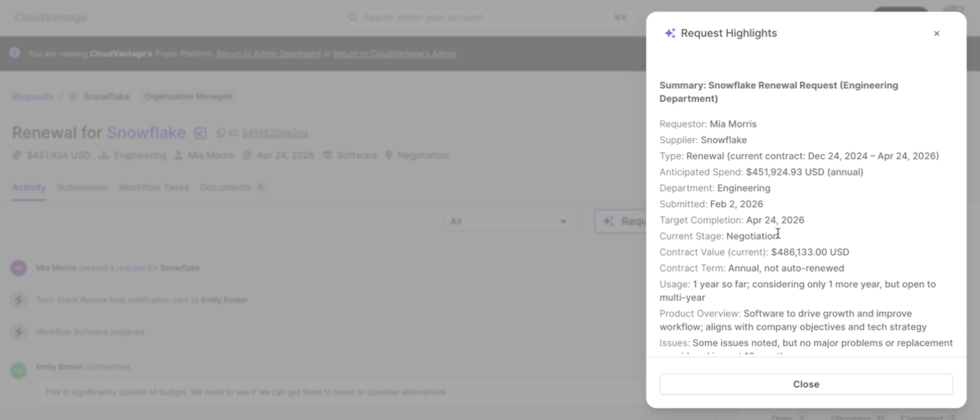Switch to the Activity tab
The image size is (980, 420).
coord(29,188)
